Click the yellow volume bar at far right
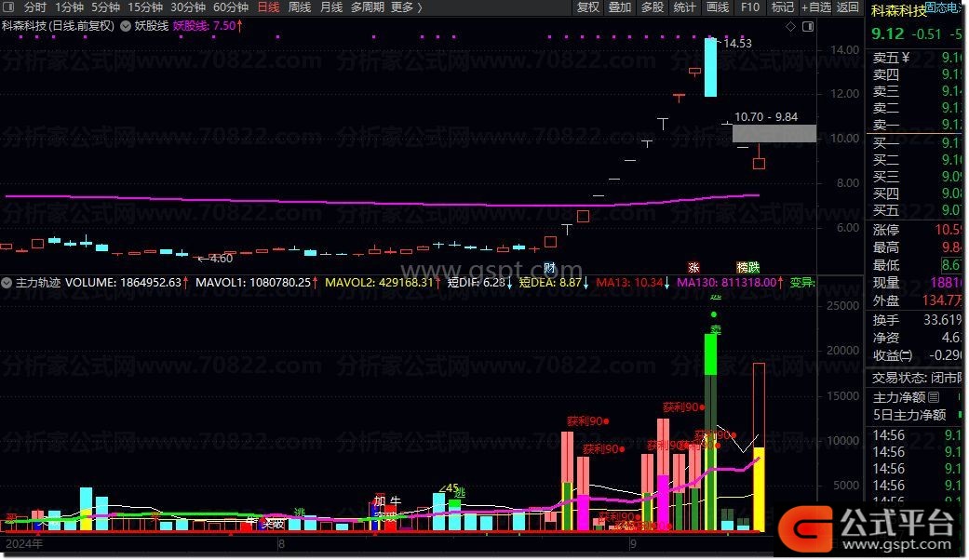Screen dimensions: 969x560 759,489
